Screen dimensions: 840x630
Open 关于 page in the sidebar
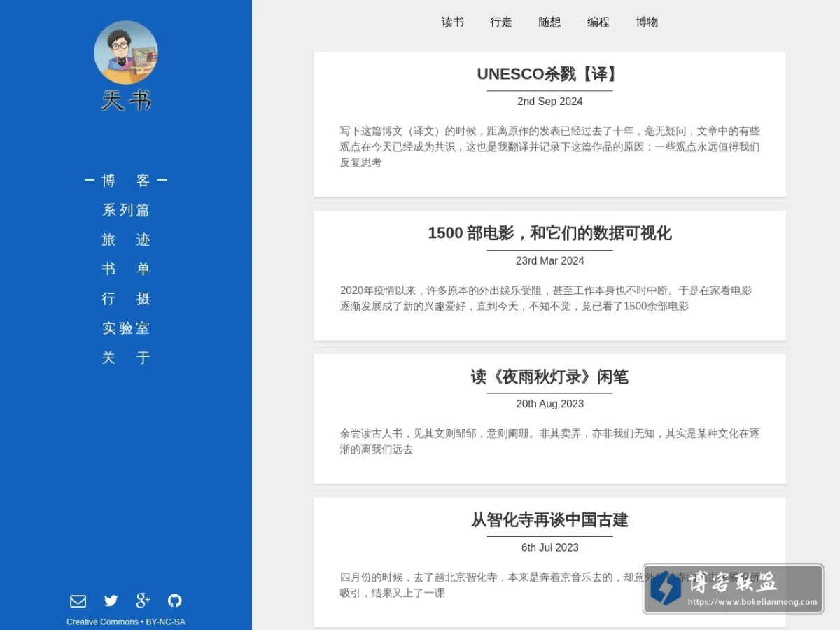pyautogui.click(x=126, y=357)
